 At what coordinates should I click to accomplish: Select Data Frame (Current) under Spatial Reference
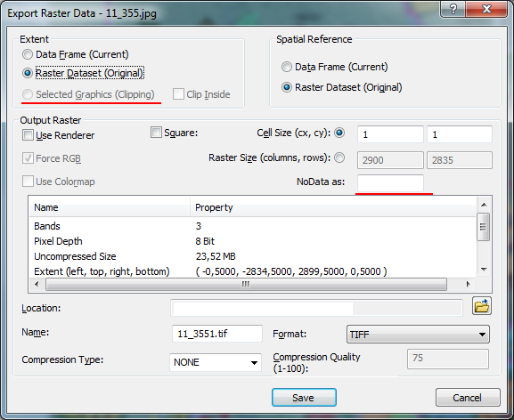tap(287, 67)
